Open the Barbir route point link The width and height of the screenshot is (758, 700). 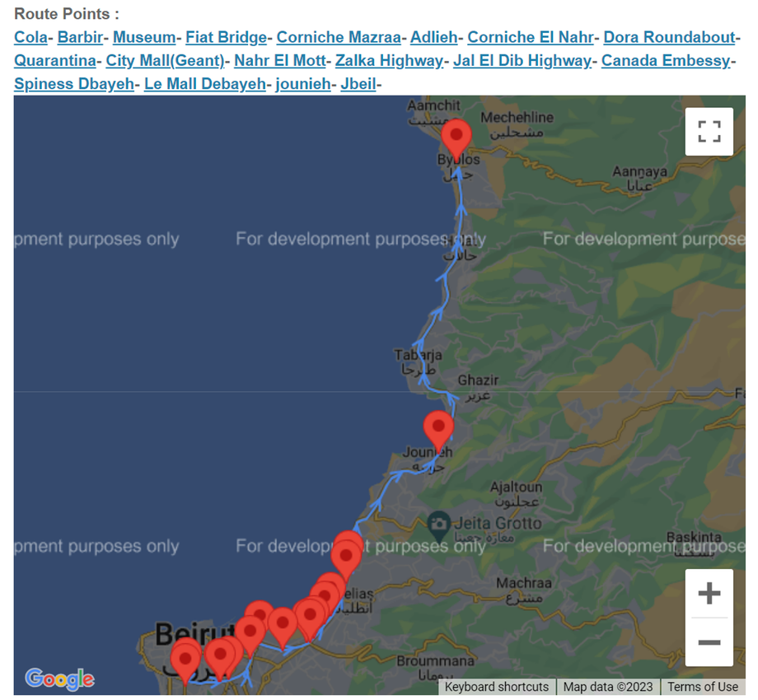80,37
